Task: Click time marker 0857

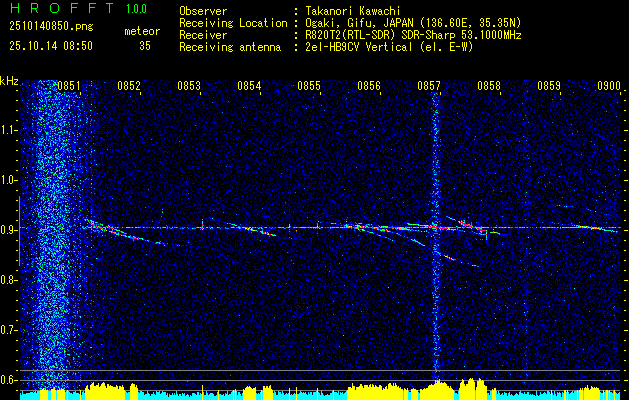Action: point(429,85)
